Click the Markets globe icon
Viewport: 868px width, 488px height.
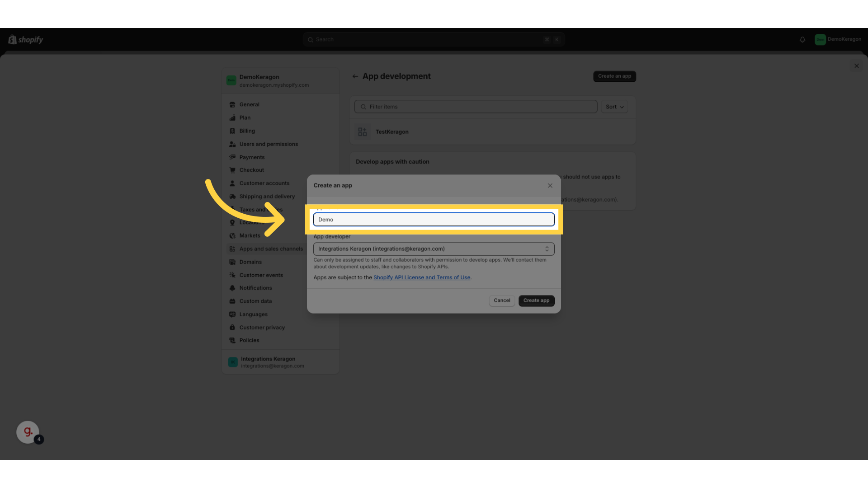tap(232, 236)
